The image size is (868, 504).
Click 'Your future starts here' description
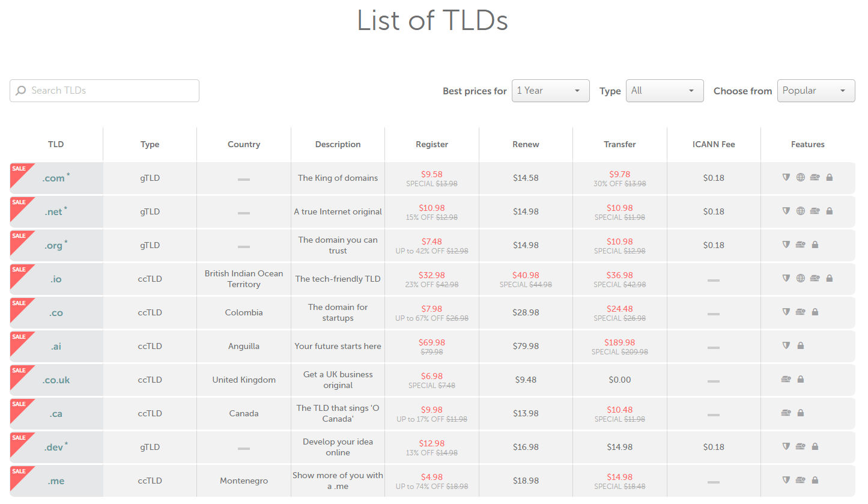point(338,346)
